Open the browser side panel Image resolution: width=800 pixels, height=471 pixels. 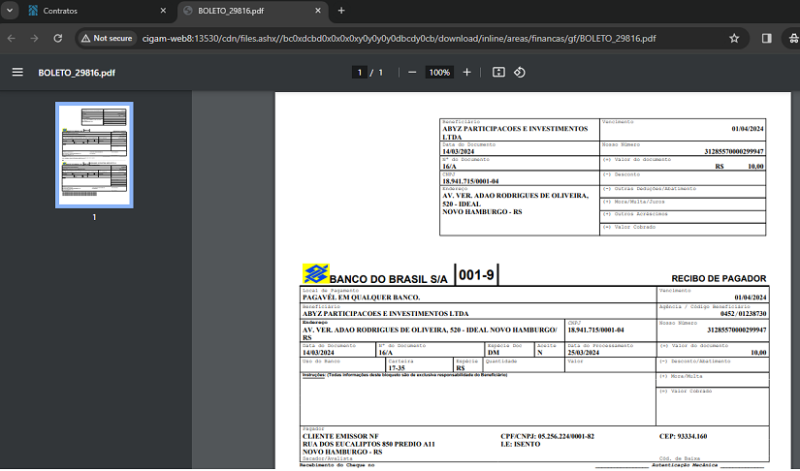(x=766, y=38)
